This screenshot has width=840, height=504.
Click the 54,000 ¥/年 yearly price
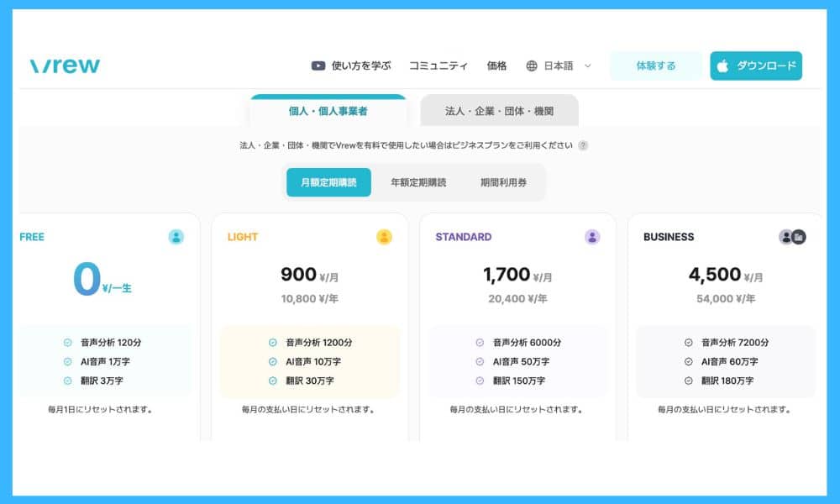pos(726,299)
